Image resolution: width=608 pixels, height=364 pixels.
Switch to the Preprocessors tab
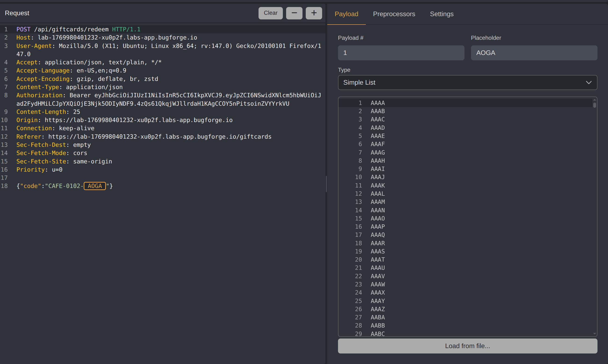point(394,14)
